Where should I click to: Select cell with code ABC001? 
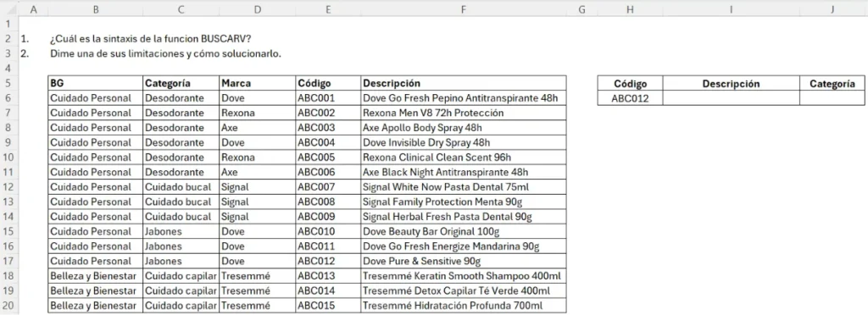click(328, 98)
